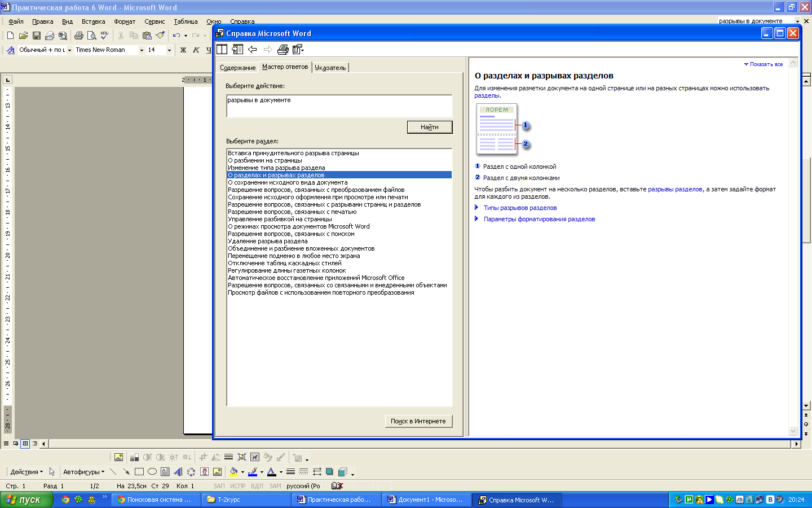Create a new blank document
The width and height of the screenshot is (812, 508).
10,36
